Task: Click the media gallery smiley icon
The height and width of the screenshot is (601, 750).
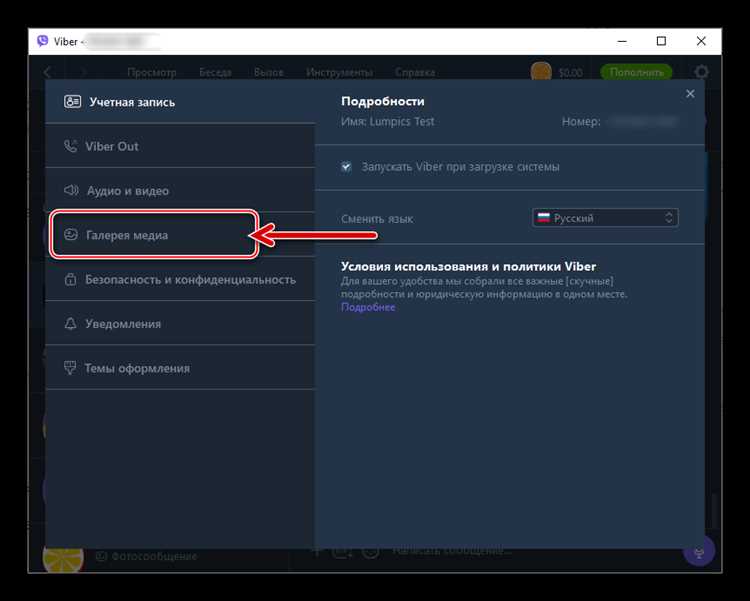Action: 71,234
